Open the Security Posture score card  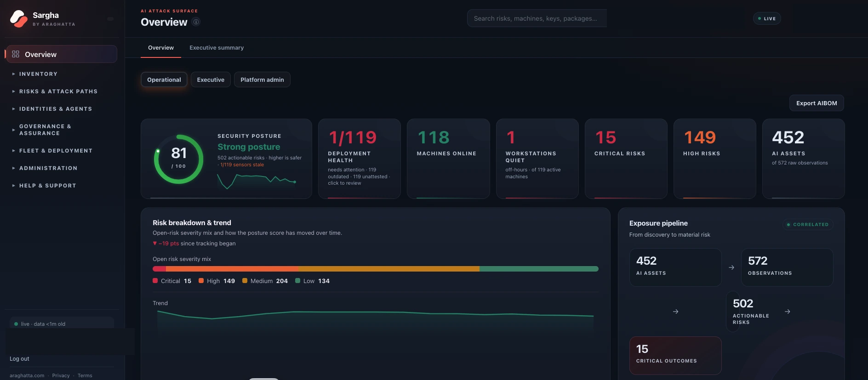[226, 159]
